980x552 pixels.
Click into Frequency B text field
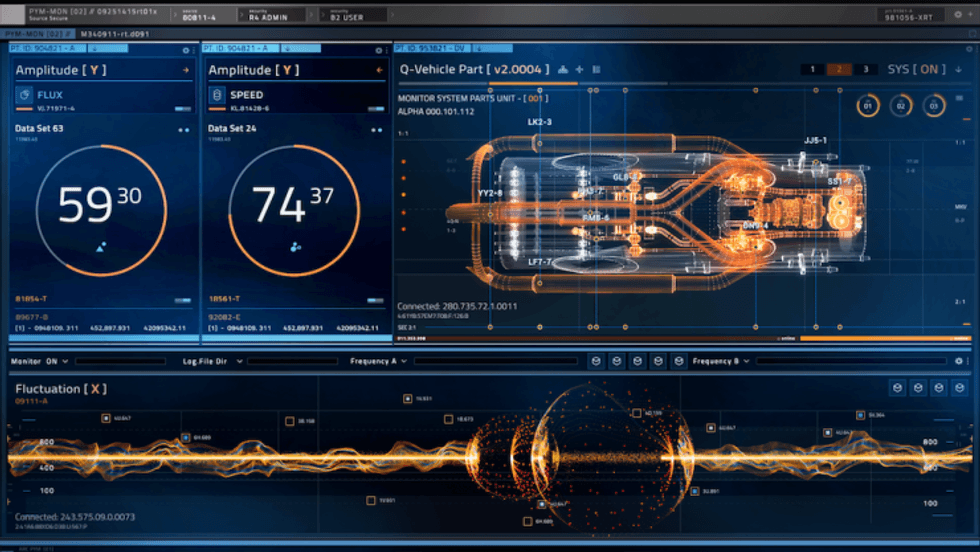(x=851, y=361)
